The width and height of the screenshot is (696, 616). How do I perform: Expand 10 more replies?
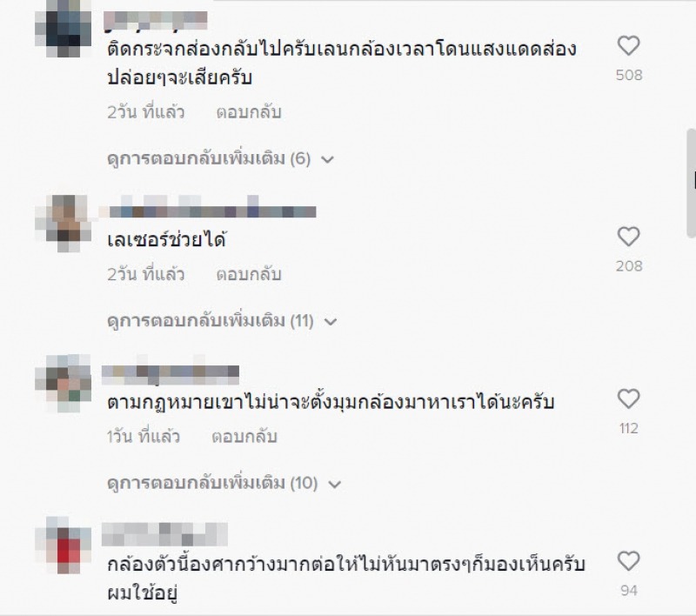click(x=224, y=483)
